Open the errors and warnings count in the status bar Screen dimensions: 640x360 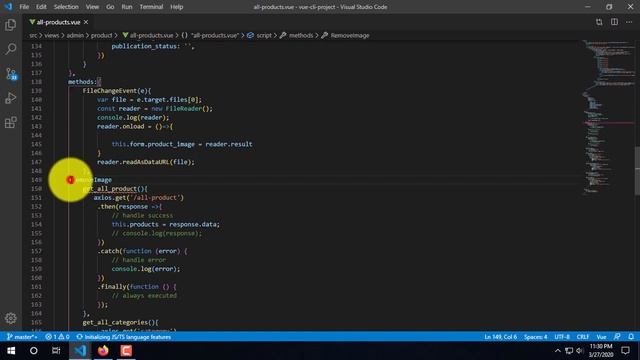(57, 337)
